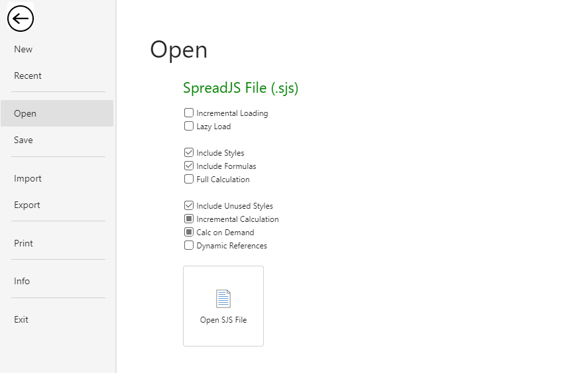Screen dimensions: 588x373
Task: Check the Lazy Load option
Action: click(x=189, y=126)
